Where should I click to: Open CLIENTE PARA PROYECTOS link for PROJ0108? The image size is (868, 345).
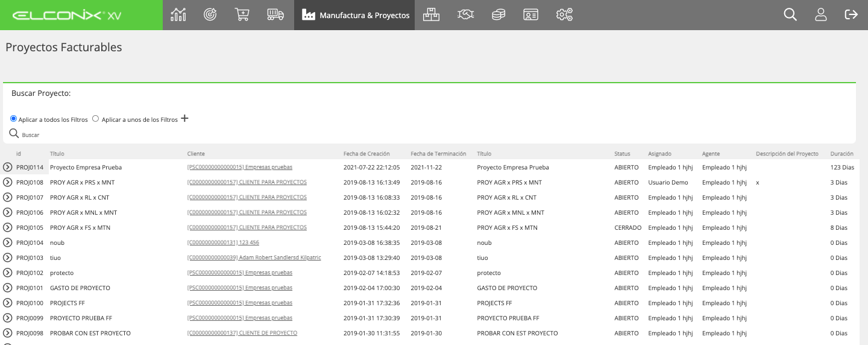(247, 182)
